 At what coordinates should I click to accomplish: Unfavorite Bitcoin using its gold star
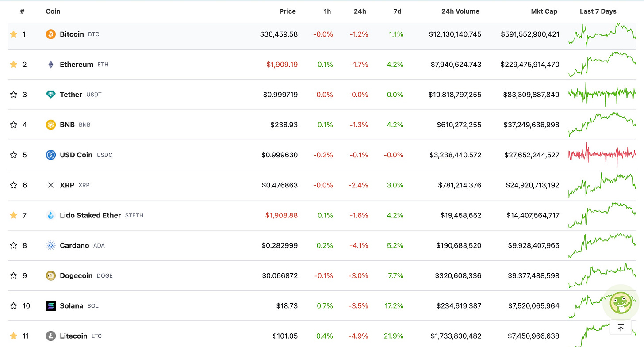click(14, 34)
